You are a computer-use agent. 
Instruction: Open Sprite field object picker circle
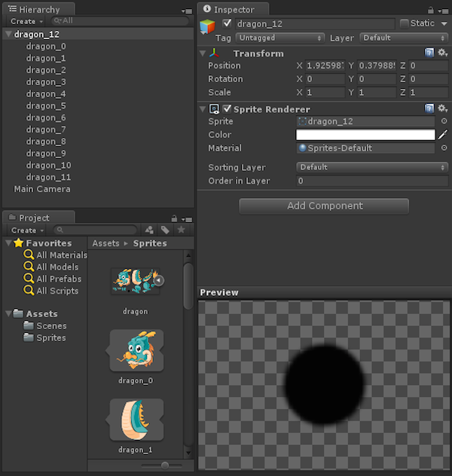(x=444, y=121)
